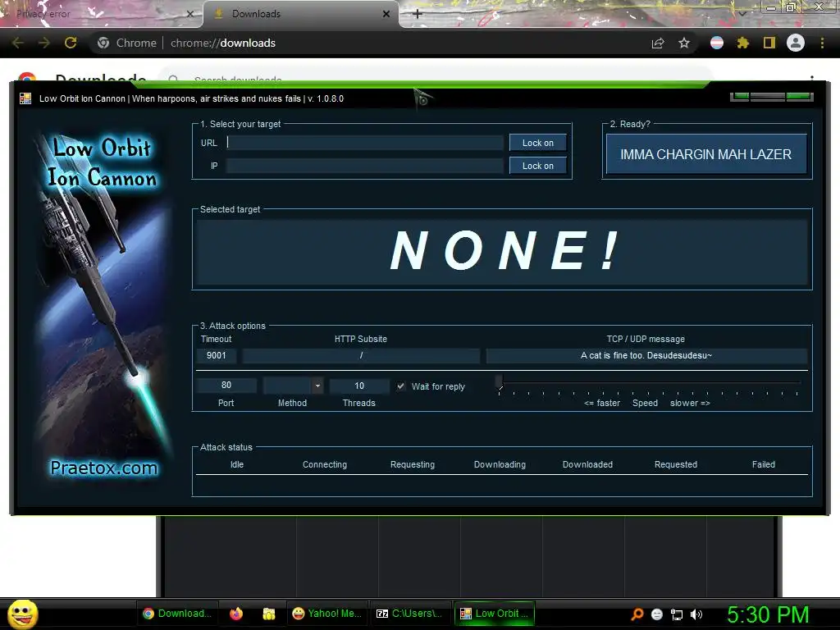Reload the Chrome downloads page
The height and width of the screenshot is (630, 840).
pos(71,43)
